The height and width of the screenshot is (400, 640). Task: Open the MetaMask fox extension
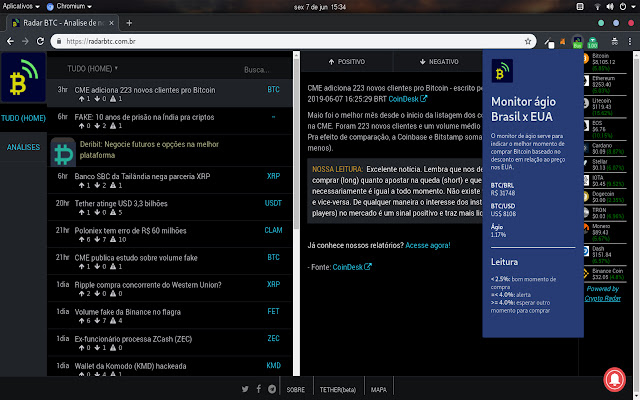[x=563, y=42]
